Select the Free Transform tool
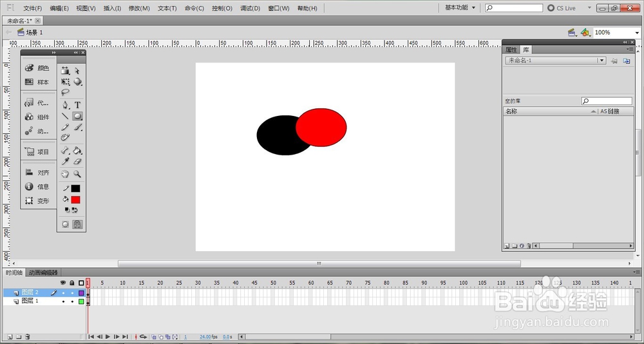 [65, 82]
